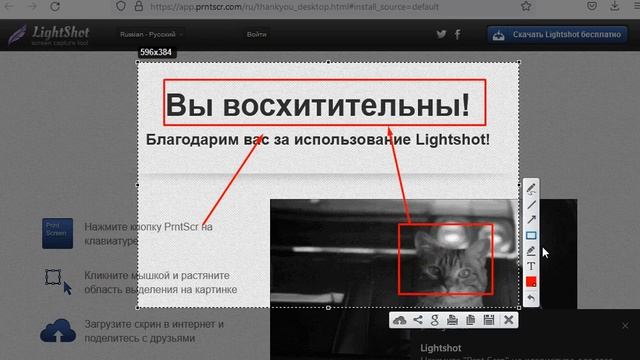
Task: Click the Print Screen key icon
Action: pos(58,233)
